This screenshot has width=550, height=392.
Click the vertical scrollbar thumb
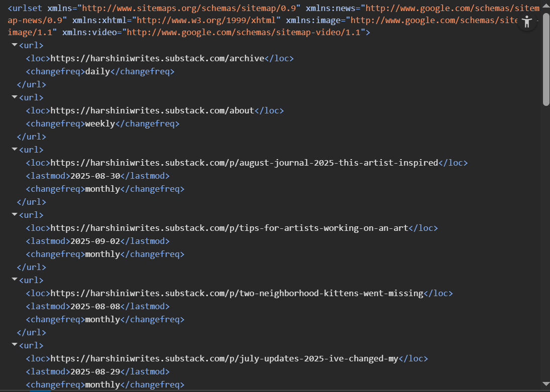(x=546, y=60)
